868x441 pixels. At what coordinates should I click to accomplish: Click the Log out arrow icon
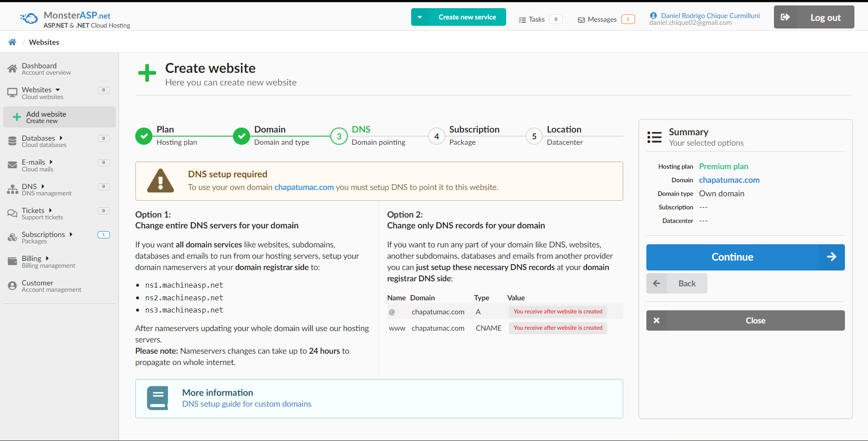[x=785, y=17]
